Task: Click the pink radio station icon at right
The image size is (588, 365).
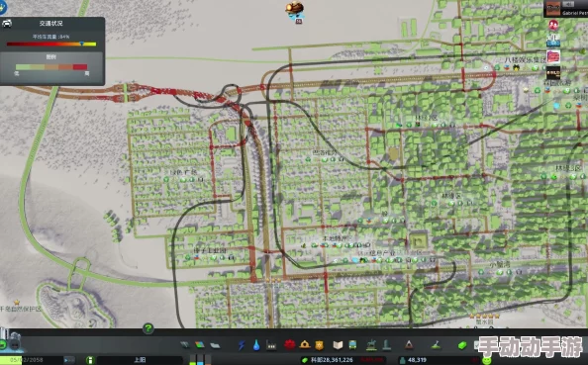Action: point(553,57)
